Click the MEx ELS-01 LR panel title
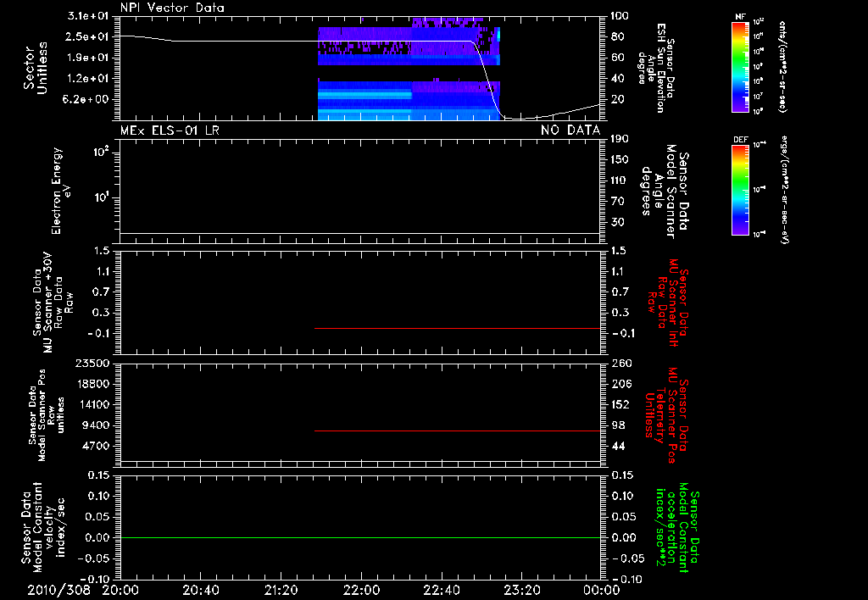 tap(170, 130)
